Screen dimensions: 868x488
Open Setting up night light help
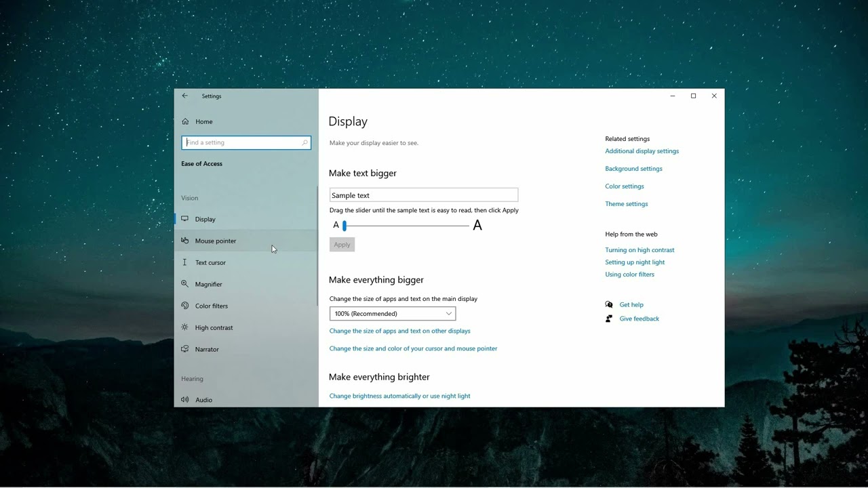635,262
